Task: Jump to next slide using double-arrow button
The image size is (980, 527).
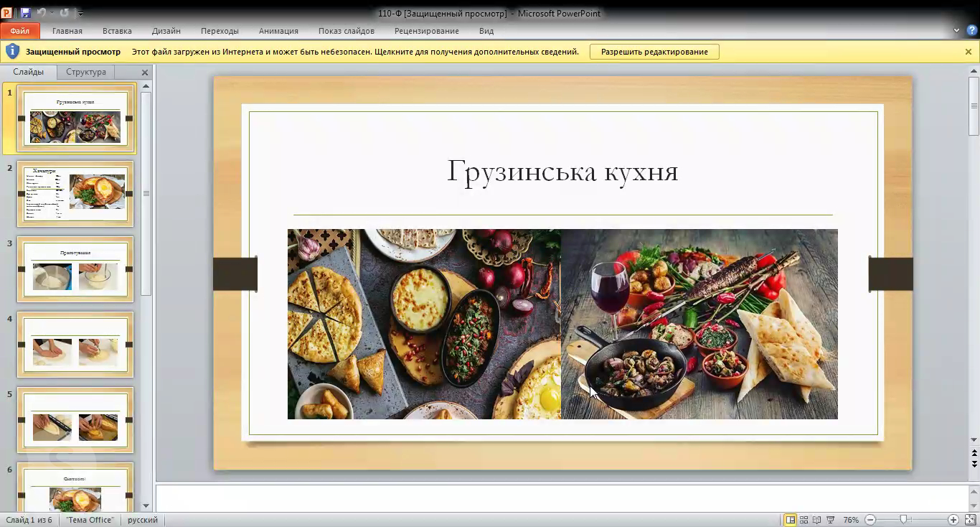Action: pos(974,464)
